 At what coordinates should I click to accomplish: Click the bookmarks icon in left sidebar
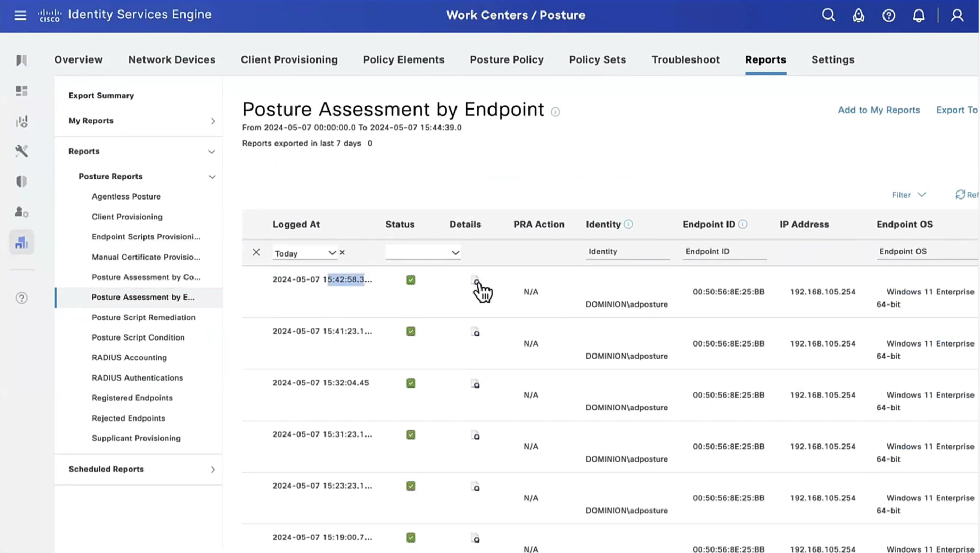[x=21, y=60]
